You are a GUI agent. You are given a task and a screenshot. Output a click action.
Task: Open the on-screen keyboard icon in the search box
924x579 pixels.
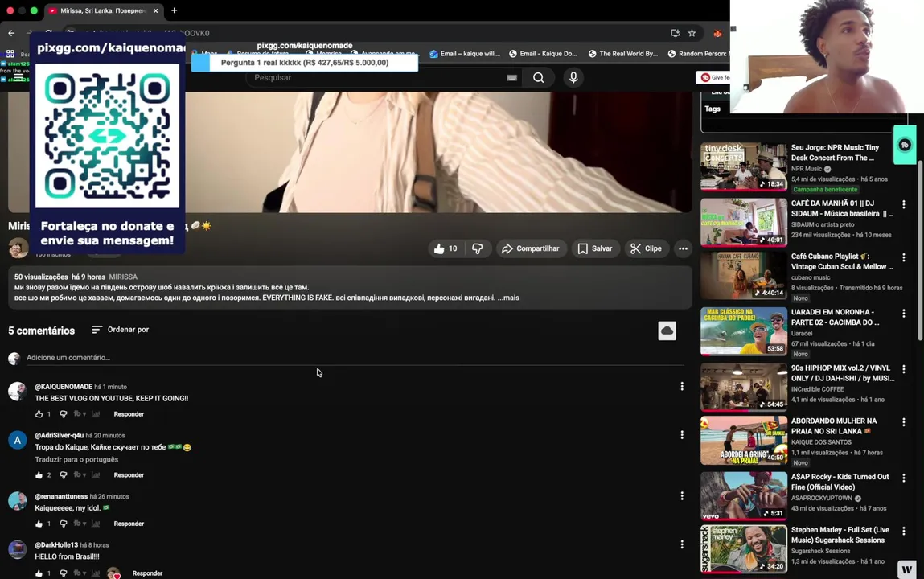(x=511, y=78)
